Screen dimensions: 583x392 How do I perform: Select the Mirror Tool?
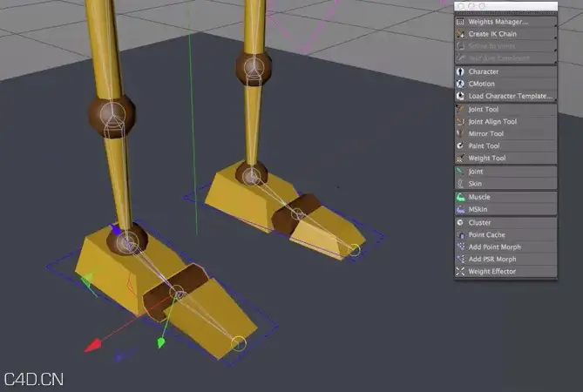coord(505,134)
